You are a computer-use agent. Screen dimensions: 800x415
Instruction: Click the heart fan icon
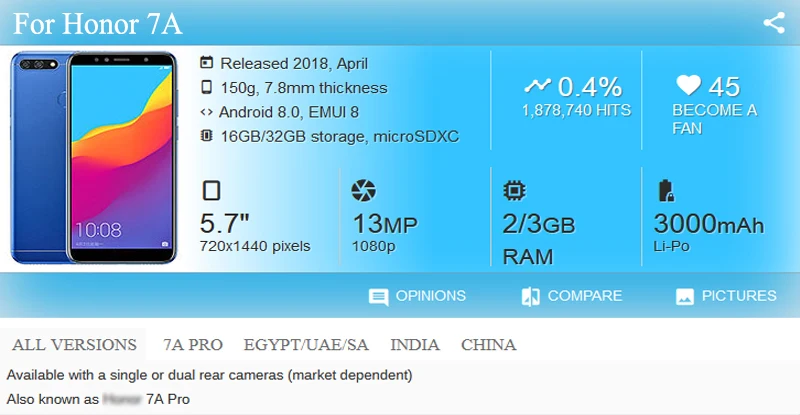[x=688, y=85]
